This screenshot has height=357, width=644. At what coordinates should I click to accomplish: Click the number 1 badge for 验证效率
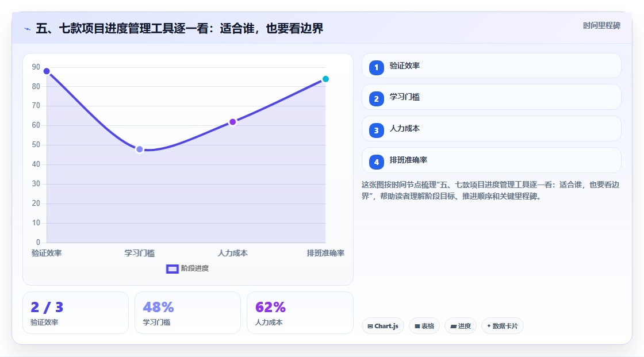coord(376,67)
